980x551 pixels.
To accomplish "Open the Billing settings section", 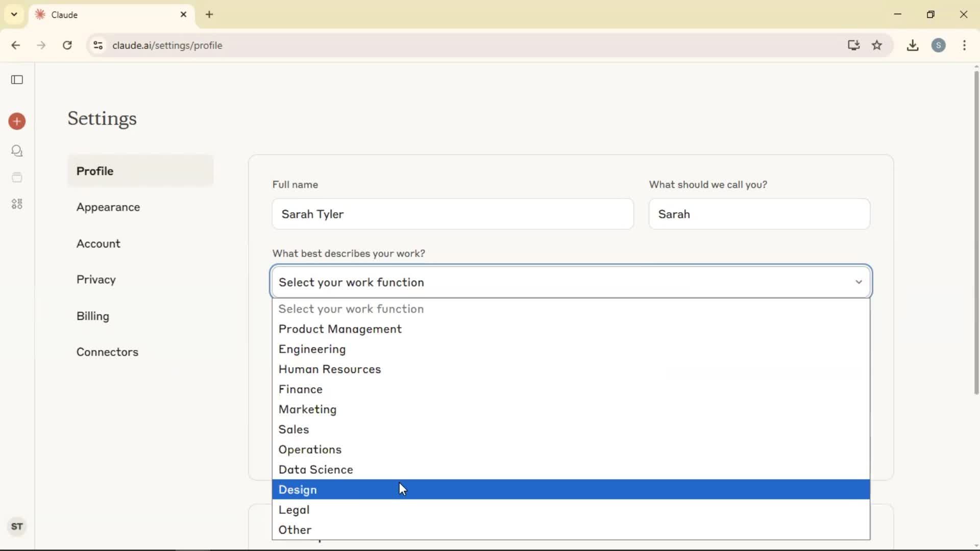I will tap(140, 316).
